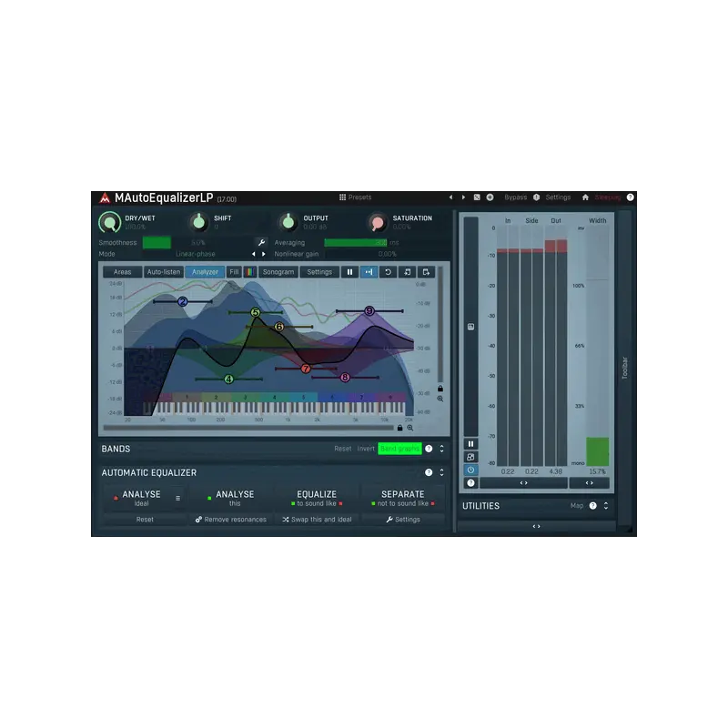Click the Utilities help question mark
The height and width of the screenshot is (728, 728).
click(593, 506)
